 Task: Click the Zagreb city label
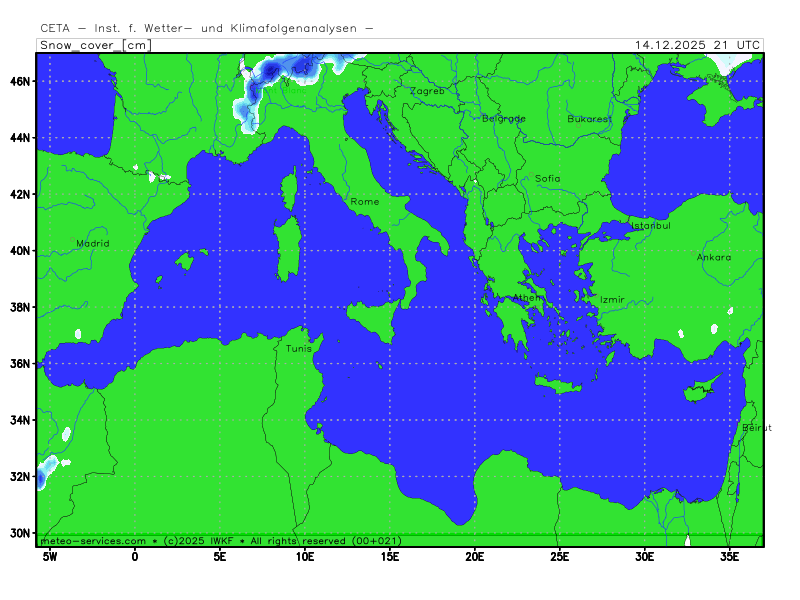tap(427, 91)
